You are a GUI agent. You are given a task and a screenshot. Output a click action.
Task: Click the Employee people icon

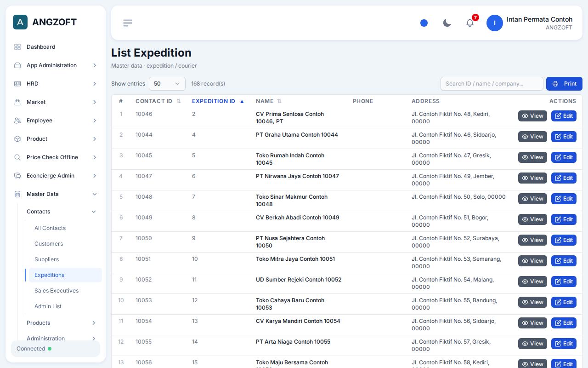tap(17, 121)
